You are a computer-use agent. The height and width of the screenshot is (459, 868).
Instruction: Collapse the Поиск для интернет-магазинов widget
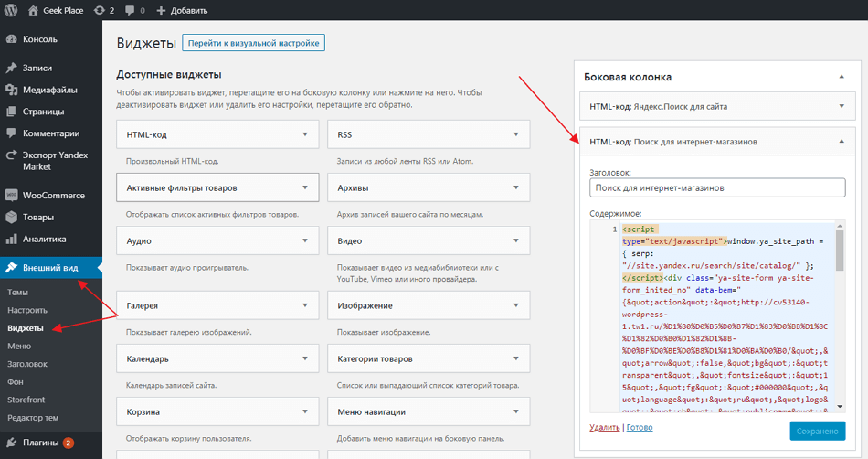(x=842, y=141)
